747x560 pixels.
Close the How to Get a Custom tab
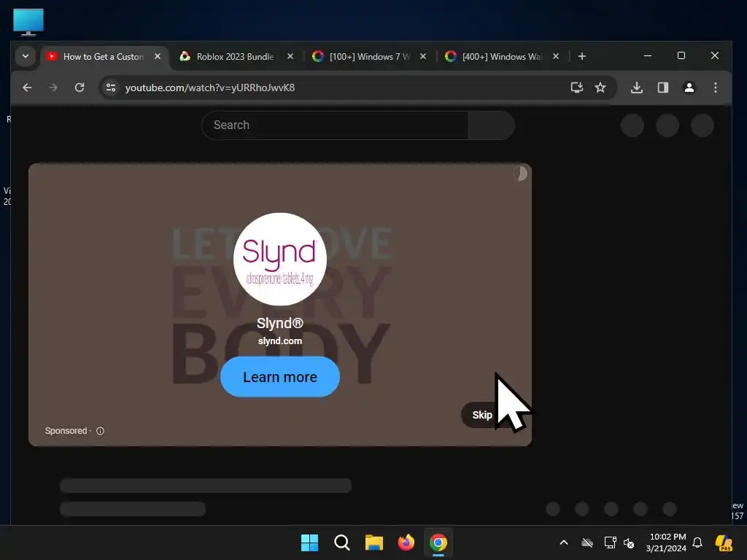[x=158, y=57]
